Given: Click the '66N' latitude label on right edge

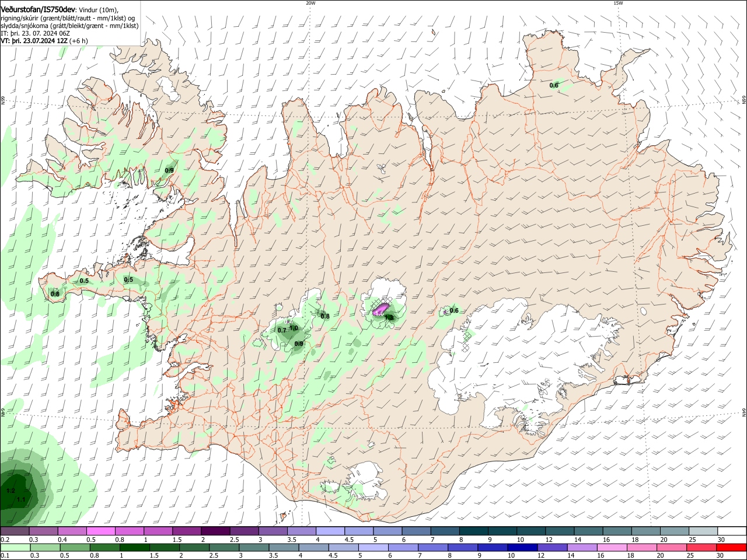Looking at the screenshot, I should click(x=744, y=100).
